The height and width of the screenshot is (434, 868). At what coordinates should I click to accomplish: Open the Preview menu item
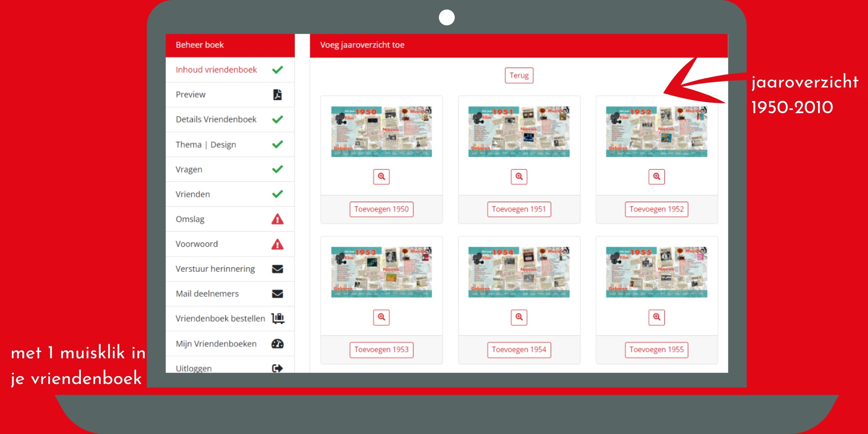point(230,94)
